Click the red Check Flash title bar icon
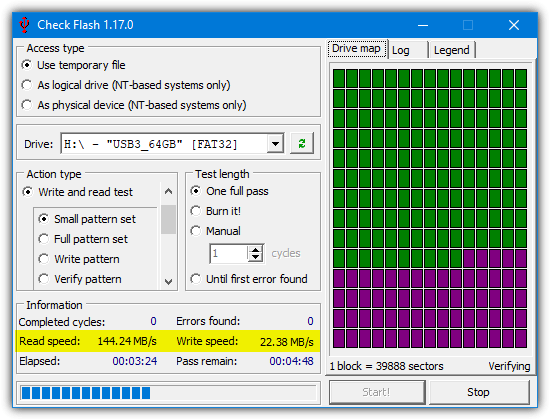 click(24, 25)
